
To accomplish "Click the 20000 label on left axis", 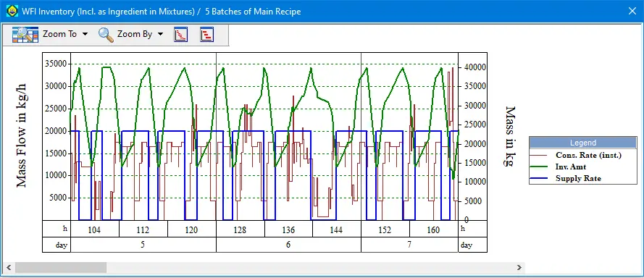I will tap(56, 130).
